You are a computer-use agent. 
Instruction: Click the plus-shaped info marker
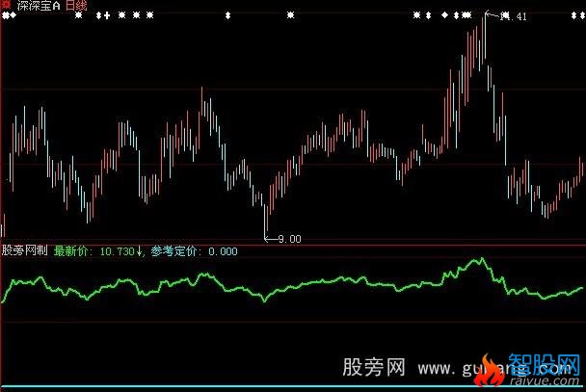click(x=107, y=15)
